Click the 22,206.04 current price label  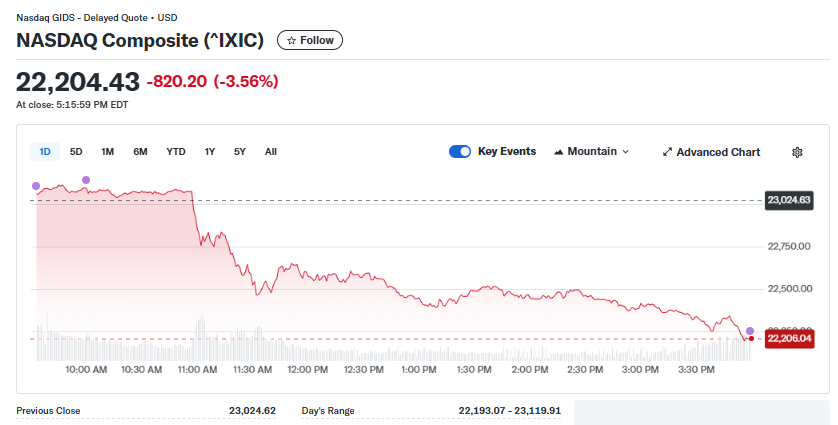789,339
